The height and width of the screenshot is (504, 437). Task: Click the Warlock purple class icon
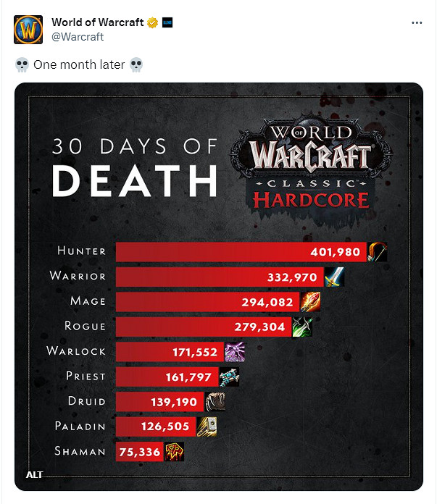tap(235, 352)
